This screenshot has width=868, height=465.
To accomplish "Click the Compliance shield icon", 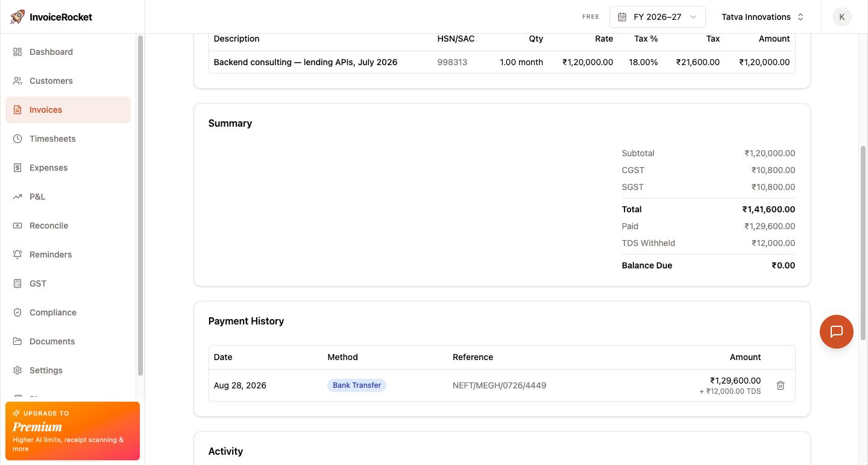I will [x=17, y=312].
